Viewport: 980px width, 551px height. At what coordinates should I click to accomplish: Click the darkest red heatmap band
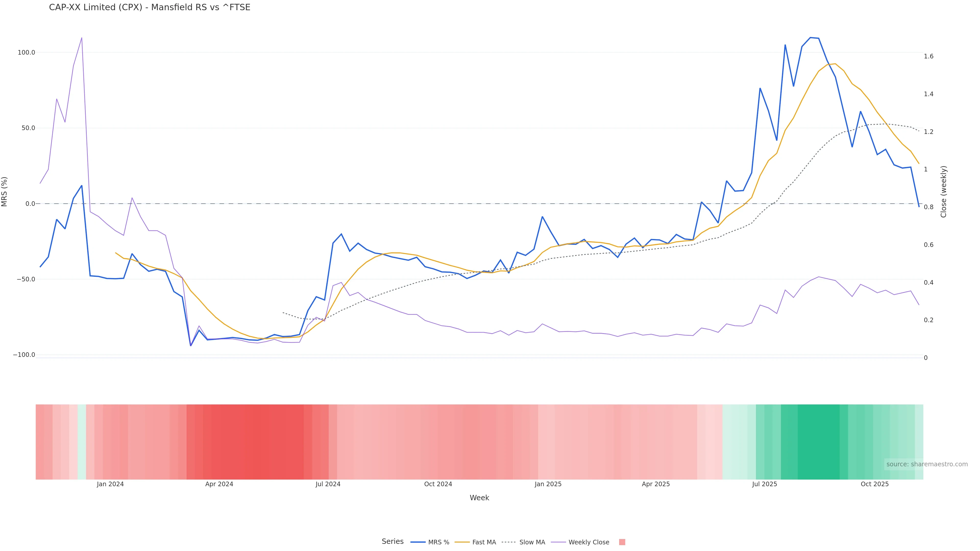pyautogui.click(x=259, y=441)
